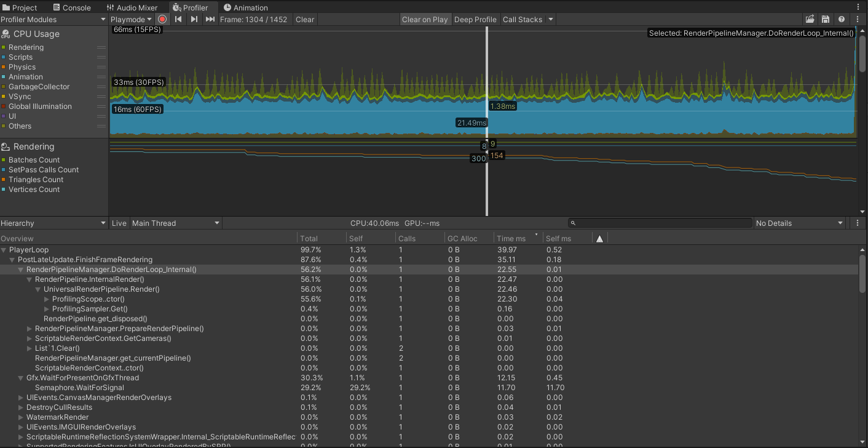Toggle SetPass Calls Count chart series
This screenshot has height=448, width=868.
pos(41,170)
